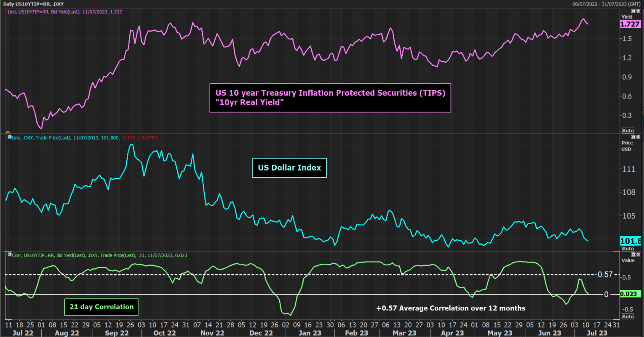Maximize the TIPS yield chart panel
Viewport: 644px width, 337px height.
pos(633,11)
